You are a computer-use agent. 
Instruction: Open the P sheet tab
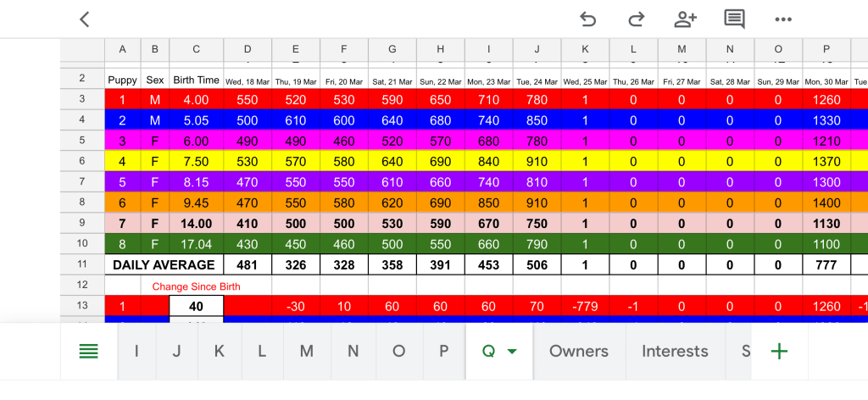tap(443, 351)
